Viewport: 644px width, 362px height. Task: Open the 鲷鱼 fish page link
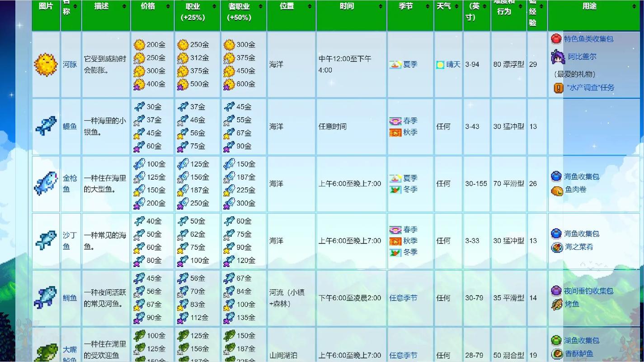point(70,298)
